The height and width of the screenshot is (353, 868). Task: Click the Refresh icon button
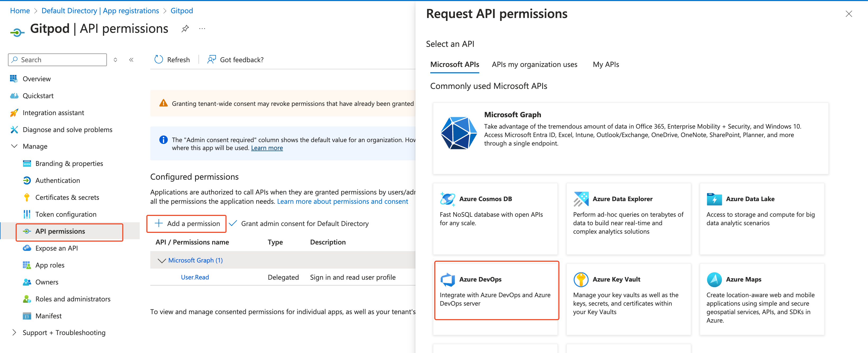click(159, 60)
